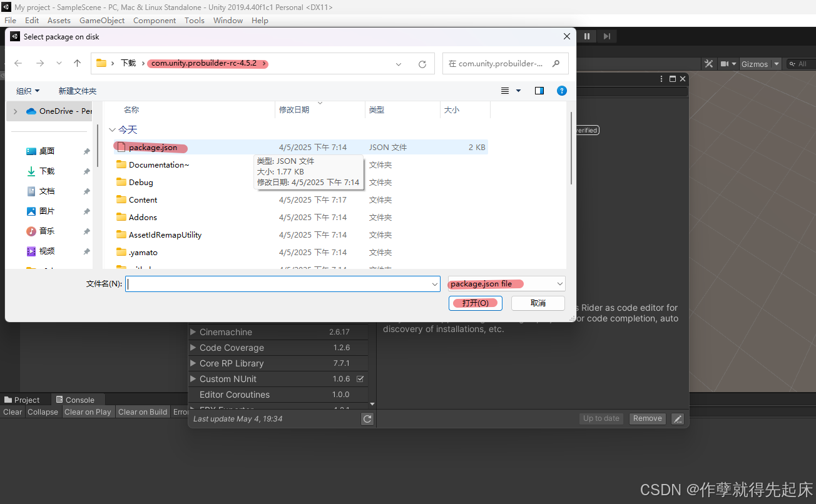Select 图片 in quick access
This screenshot has height=504, width=816.
pyautogui.click(x=47, y=211)
